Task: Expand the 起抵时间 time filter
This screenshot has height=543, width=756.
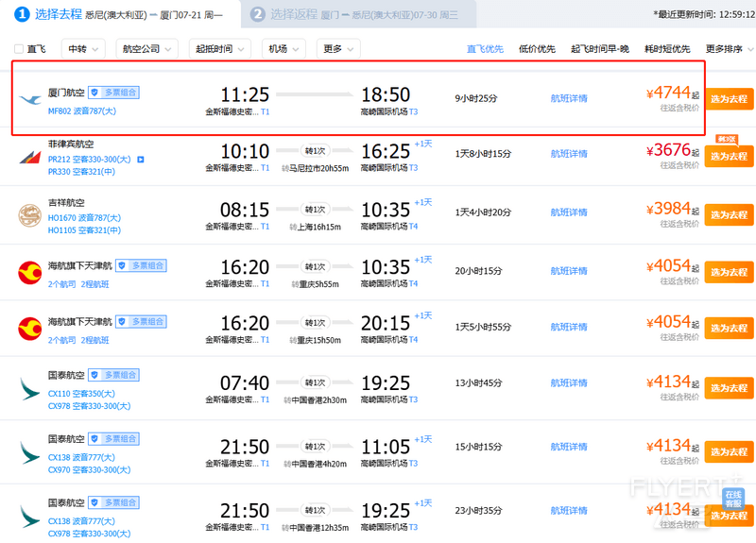Action: point(219,49)
